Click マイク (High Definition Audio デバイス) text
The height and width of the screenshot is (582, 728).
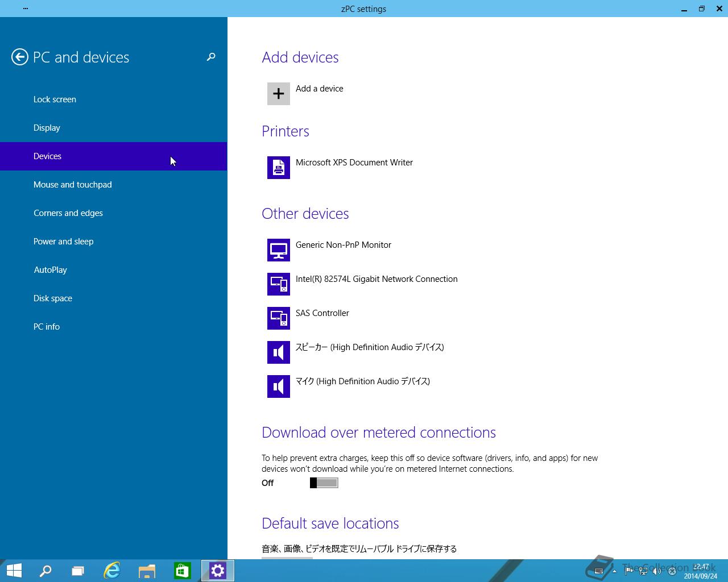point(363,381)
